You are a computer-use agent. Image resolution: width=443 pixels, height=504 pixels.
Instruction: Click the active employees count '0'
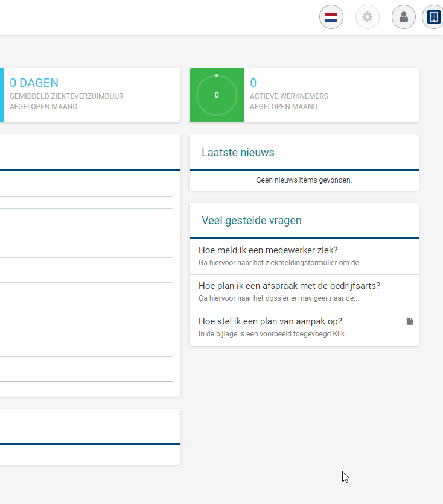[x=253, y=83]
